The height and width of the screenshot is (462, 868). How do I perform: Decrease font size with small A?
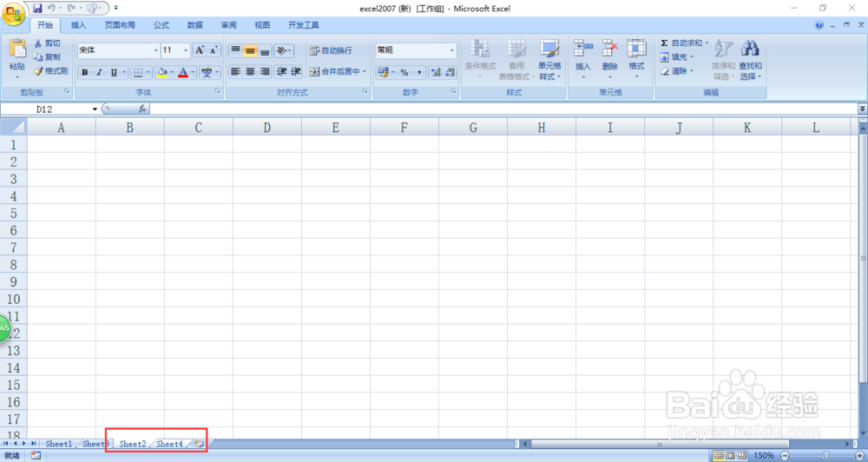tap(214, 50)
